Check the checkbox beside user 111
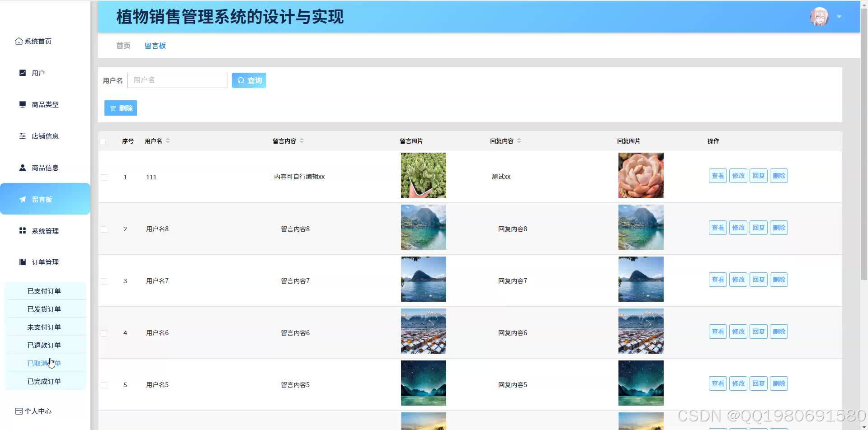 pos(104,177)
